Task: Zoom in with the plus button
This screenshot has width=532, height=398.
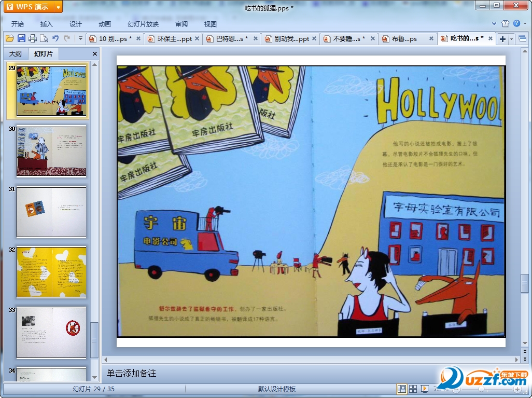Action: 517,389
